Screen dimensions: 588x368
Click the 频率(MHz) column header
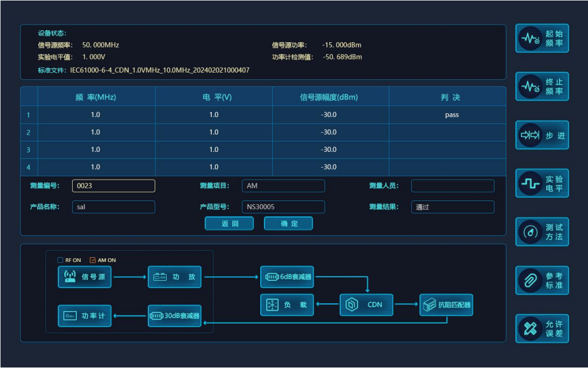pyautogui.click(x=96, y=97)
